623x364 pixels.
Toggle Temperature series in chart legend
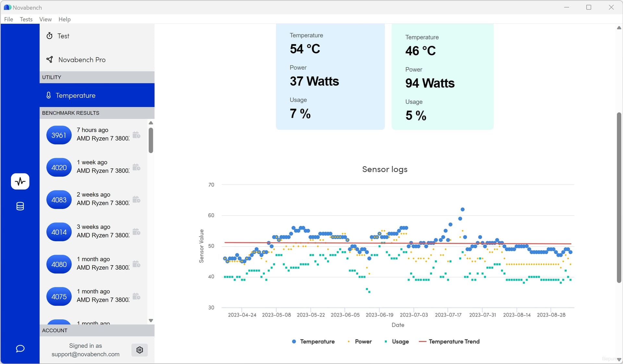point(313,341)
